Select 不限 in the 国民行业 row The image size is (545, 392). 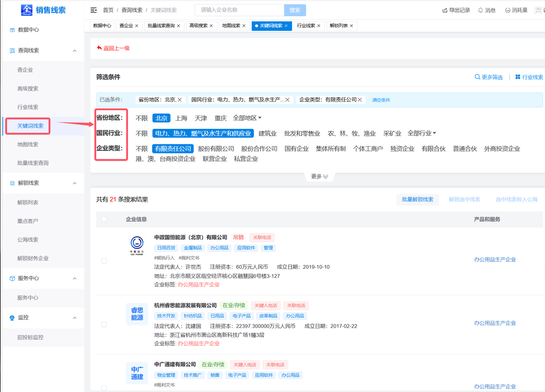[x=142, y=133]
